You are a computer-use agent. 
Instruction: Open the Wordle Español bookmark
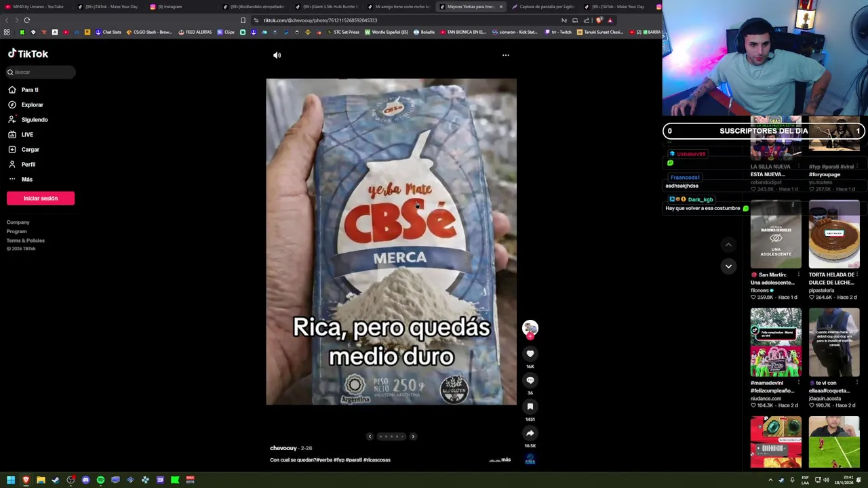(x=387, y=32)
